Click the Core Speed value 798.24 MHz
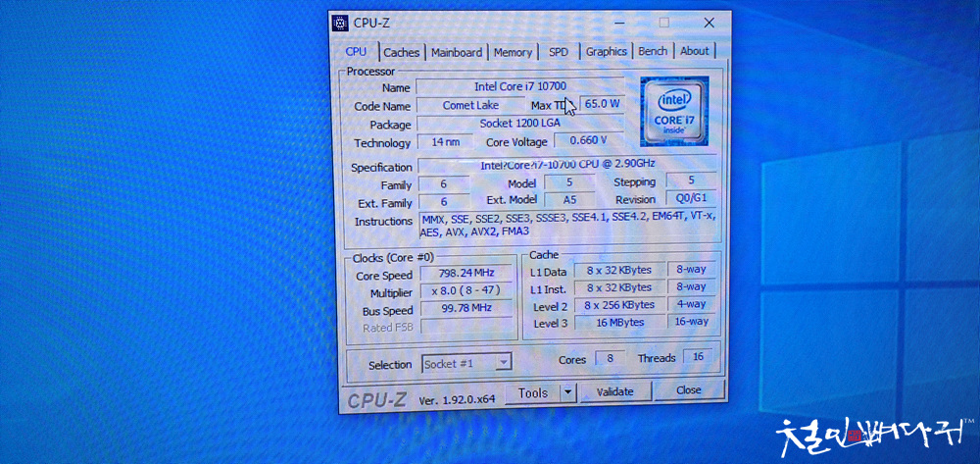The image size is (980, 464). (466, 274)
